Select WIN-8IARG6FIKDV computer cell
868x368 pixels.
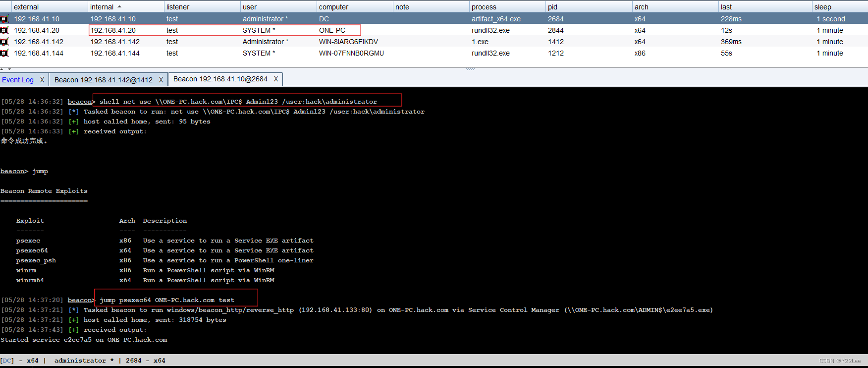348,42
